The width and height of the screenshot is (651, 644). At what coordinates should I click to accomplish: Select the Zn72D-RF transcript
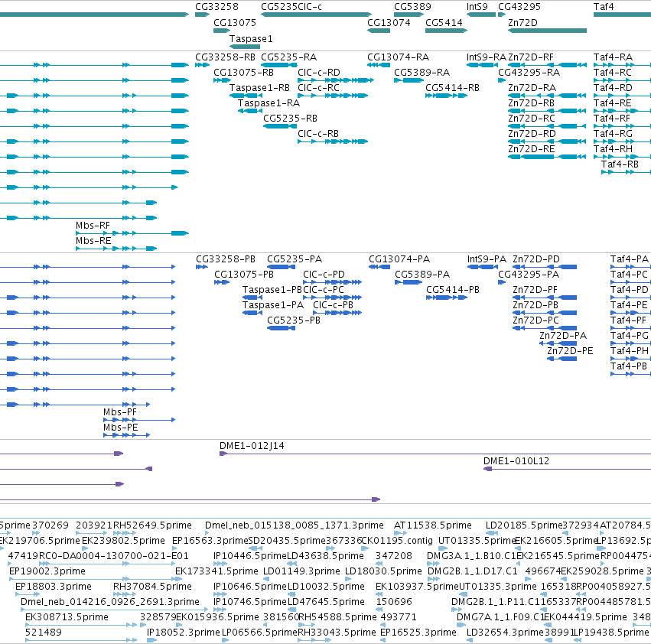click(547, 65)
